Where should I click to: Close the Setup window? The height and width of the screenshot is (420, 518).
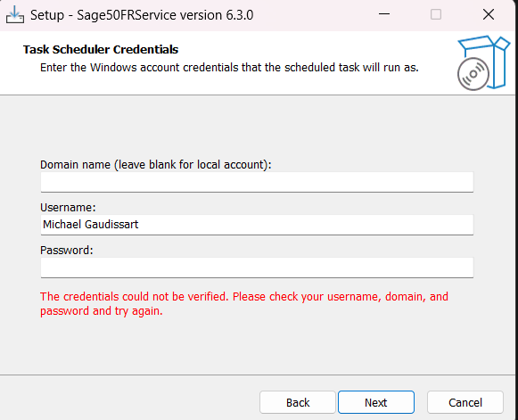pos(489,14)
